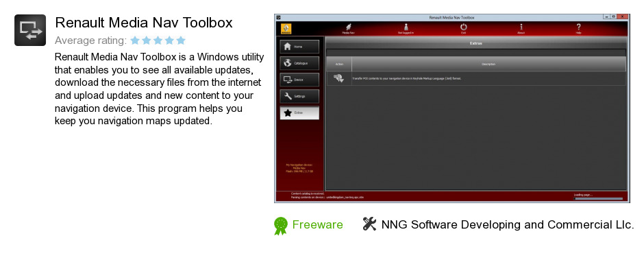644x256 pixels.
Task: Open Help via the question mark icon
Action: (x=578, y=27)
